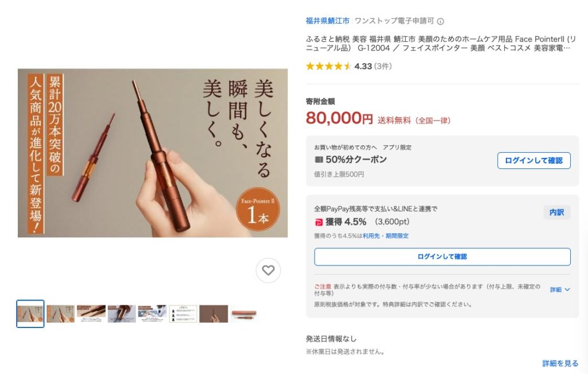Click main Face-Pointer II product image
The height and width of the screenshot is (374, 588).
pyautogui.click(x=153, y=153)
